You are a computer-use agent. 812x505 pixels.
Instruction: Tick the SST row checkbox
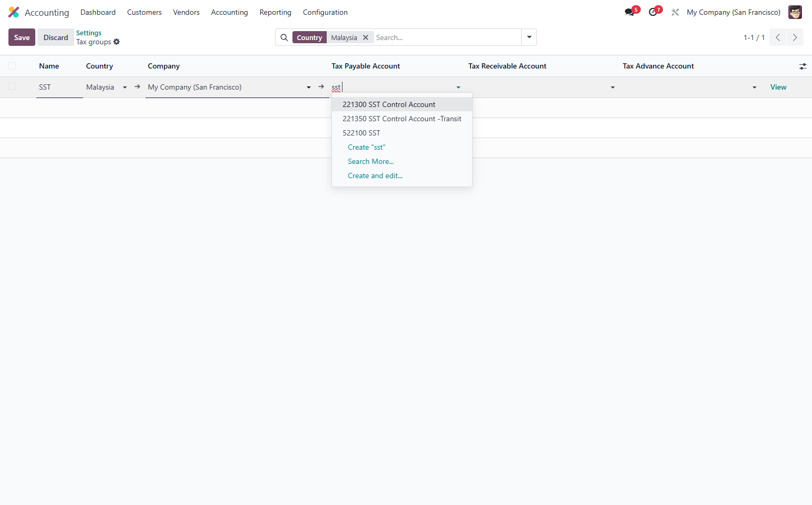[12, 87]
